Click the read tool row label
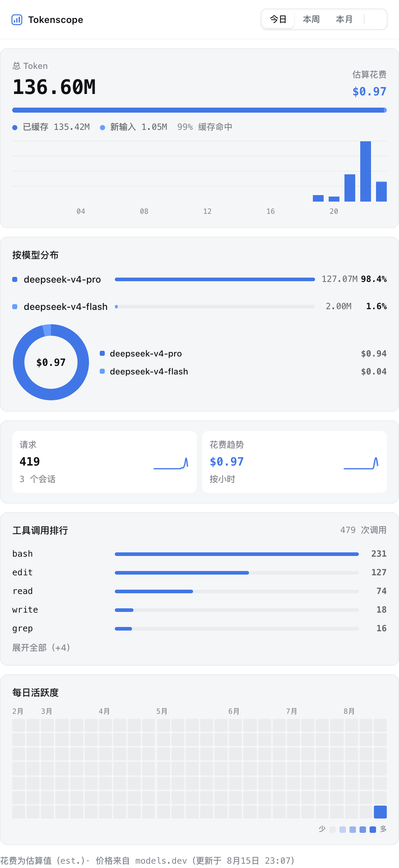 pyautogui.click(x=23, y=591)
